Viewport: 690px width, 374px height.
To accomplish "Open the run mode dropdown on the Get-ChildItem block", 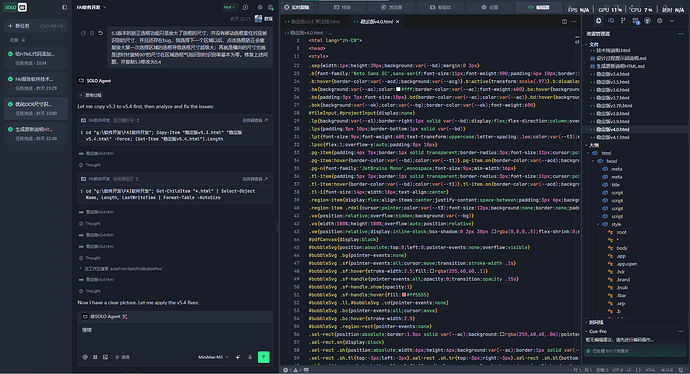I will tap(126, 179).
